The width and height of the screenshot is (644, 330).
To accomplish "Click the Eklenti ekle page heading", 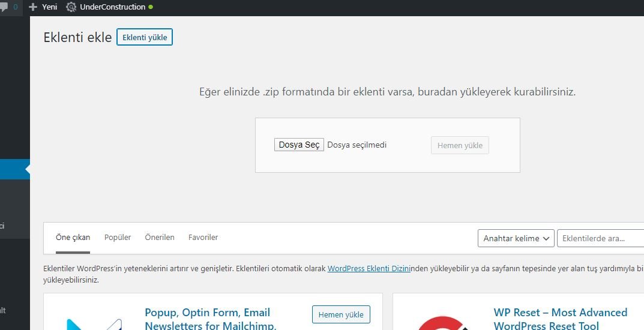I will pyautogui.click(x=77, y=37).
